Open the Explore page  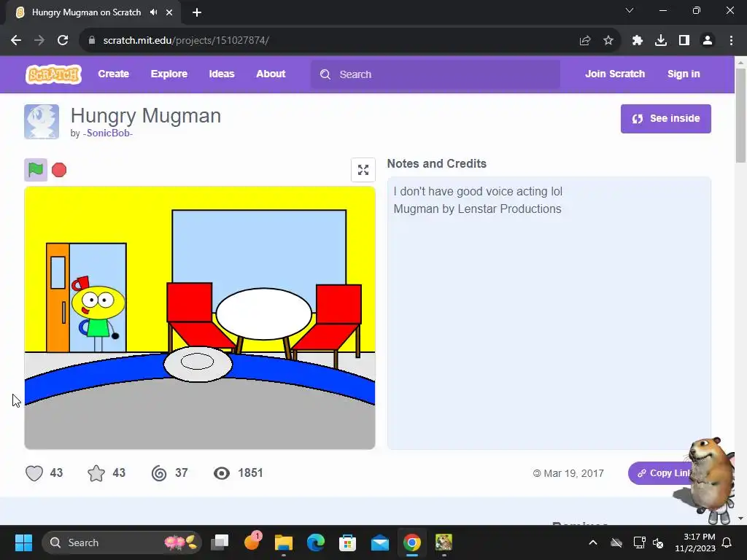(x=169, y=74)
